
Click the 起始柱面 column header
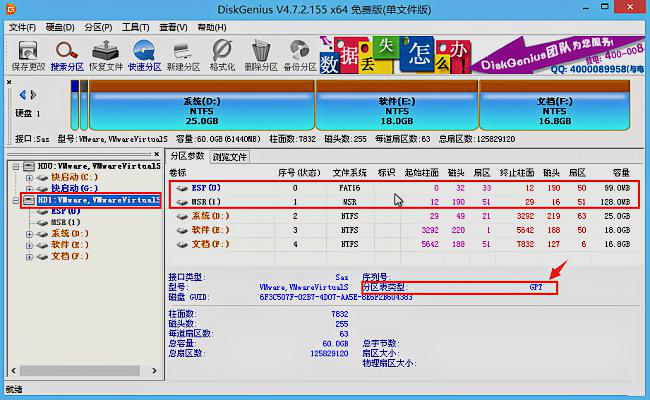pos(421,173)
